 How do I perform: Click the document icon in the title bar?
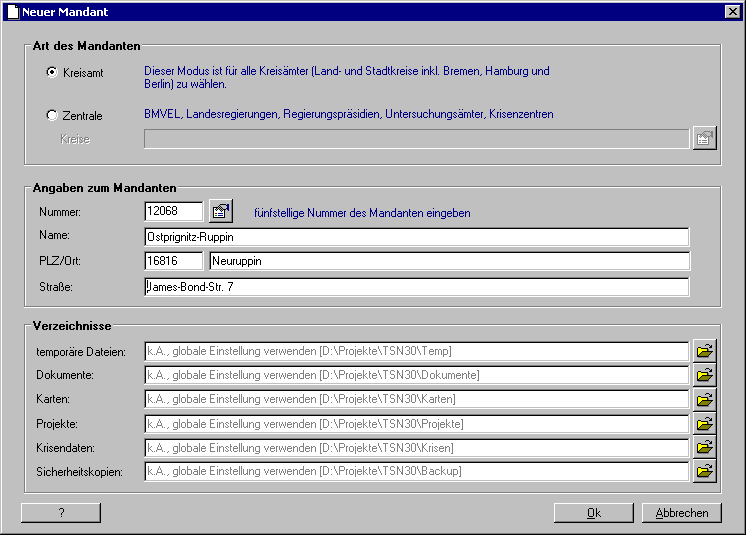click(13, 12)
